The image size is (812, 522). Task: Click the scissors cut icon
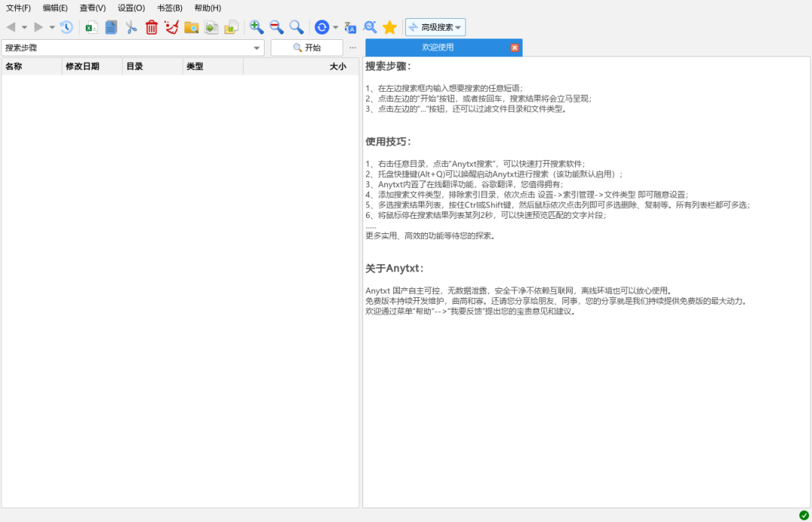pos(131,27)
